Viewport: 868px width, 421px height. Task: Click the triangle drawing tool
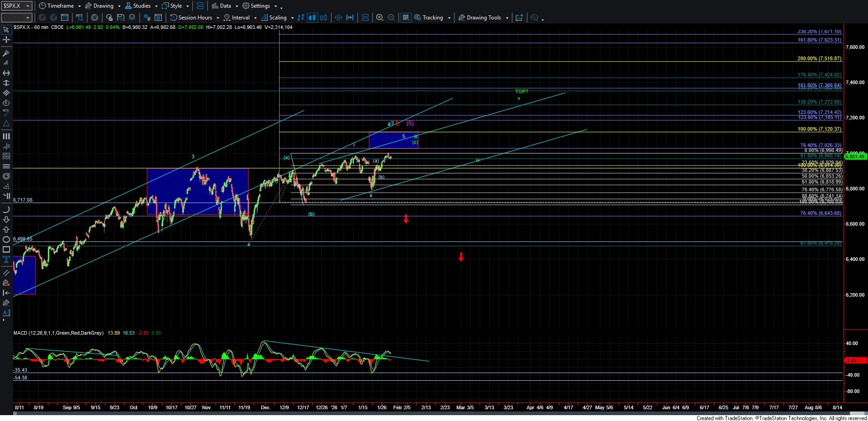[x=6, y=123]
